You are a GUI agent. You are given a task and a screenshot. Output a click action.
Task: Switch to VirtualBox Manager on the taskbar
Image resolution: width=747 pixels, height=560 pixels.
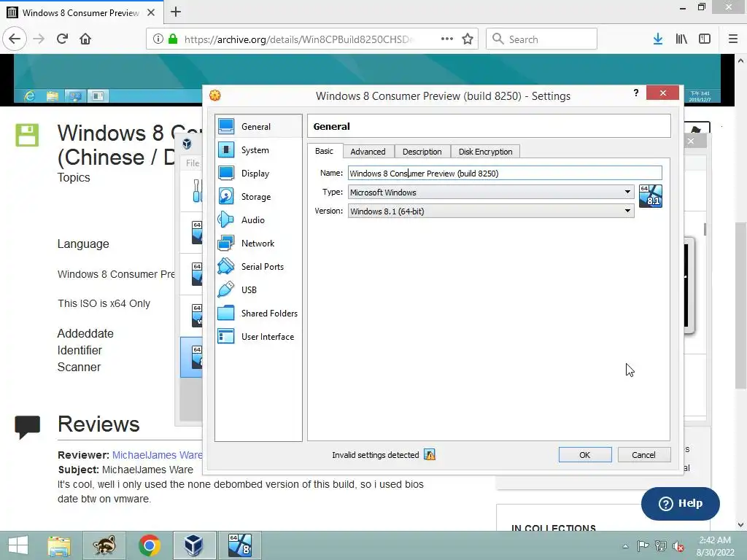tap(194, 545)
